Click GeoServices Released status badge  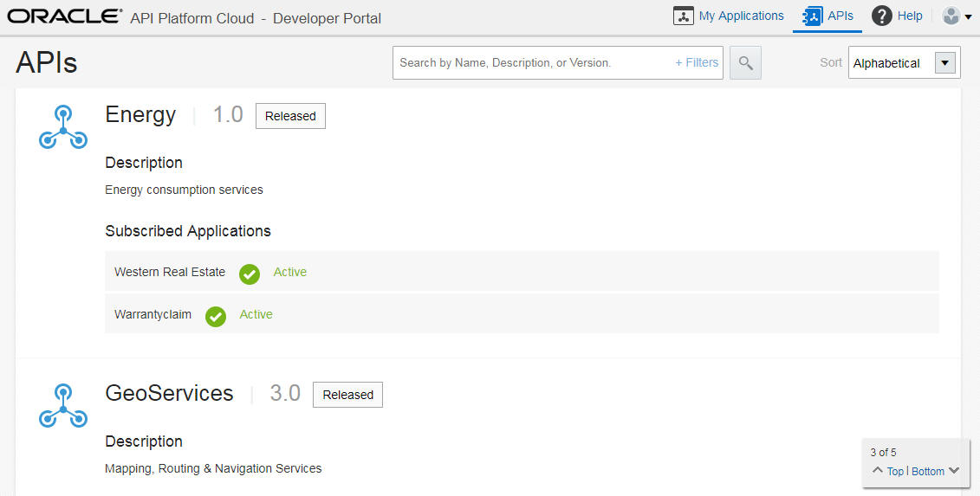coord(347,395)
